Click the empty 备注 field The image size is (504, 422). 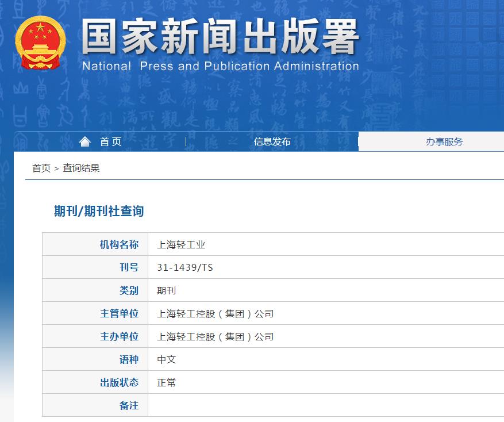click(x=287, y=405)
